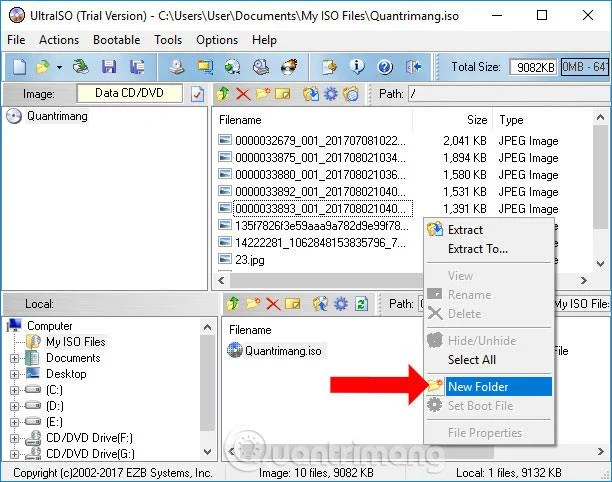612x482 pixels.
Task: Open the Bootable menu
Action: (x=116, y=40)
